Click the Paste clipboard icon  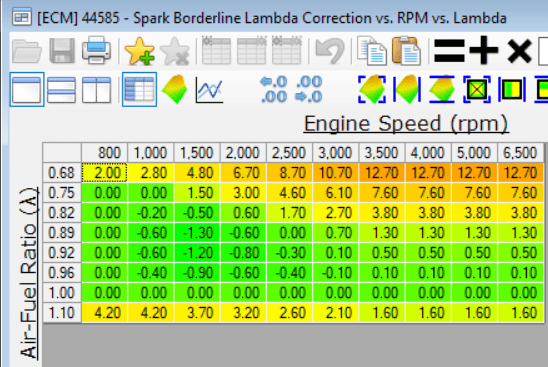click(406, 51)
